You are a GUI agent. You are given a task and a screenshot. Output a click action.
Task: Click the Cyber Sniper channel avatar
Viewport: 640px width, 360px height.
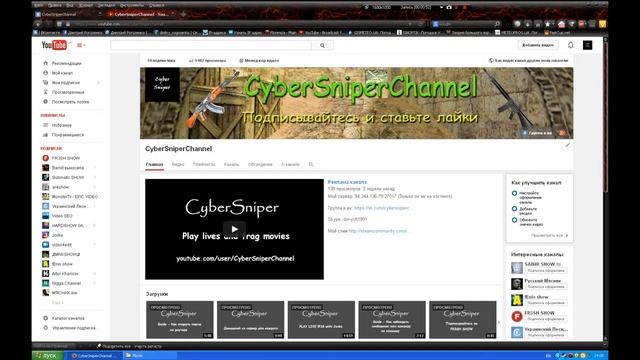click(162, 84)
